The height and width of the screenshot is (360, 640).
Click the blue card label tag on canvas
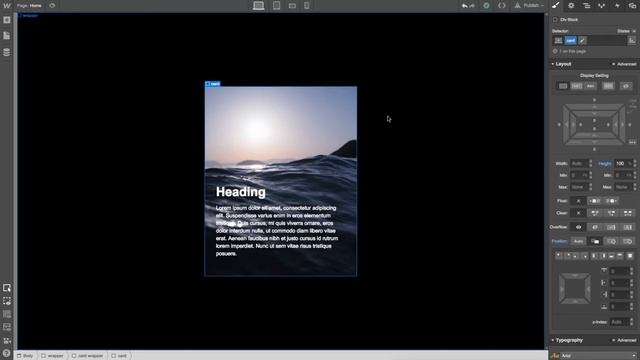213,84
